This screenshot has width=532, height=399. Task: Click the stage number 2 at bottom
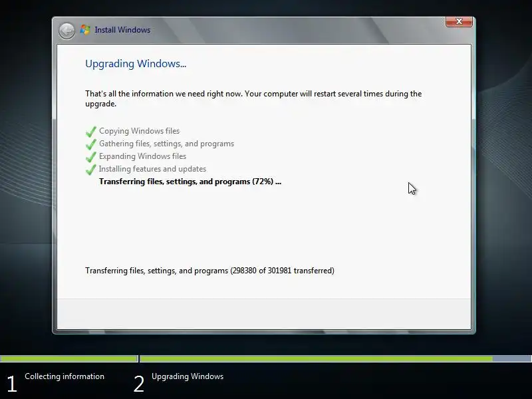tap(139, 384)
